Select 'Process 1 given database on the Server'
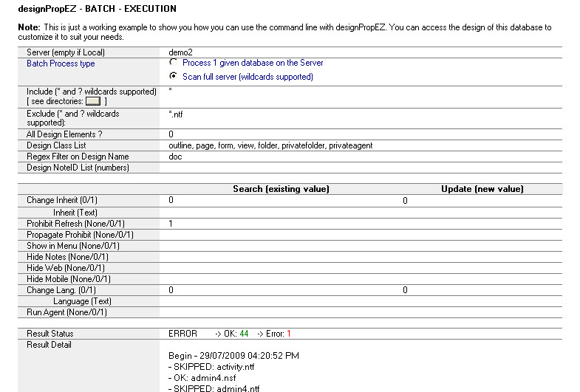The width and height of the screenshot is (580, 392). tap(174, 63)
